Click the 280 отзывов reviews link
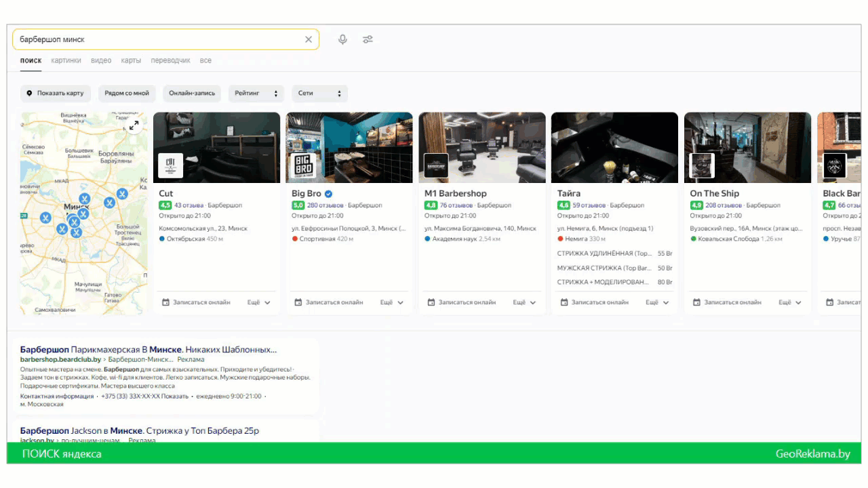 [325, 205]
